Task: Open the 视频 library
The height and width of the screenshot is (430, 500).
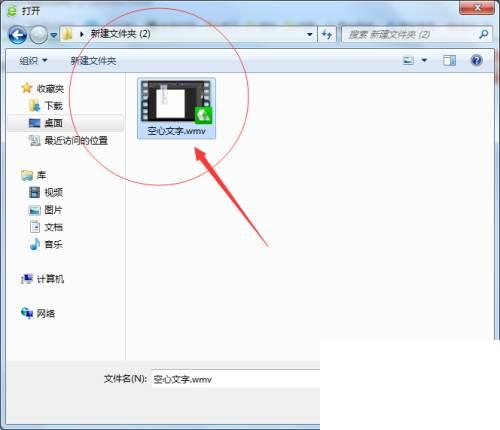Action: coord(53,192)
